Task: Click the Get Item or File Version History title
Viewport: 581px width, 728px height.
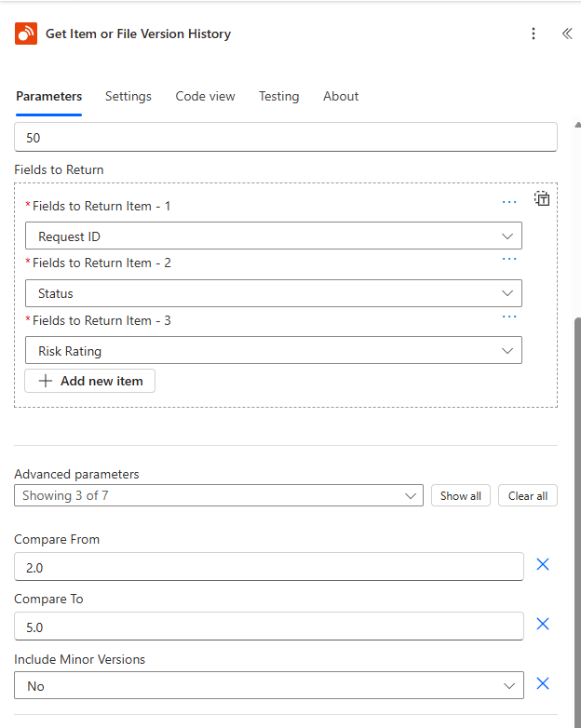Action: click(138, 34)
